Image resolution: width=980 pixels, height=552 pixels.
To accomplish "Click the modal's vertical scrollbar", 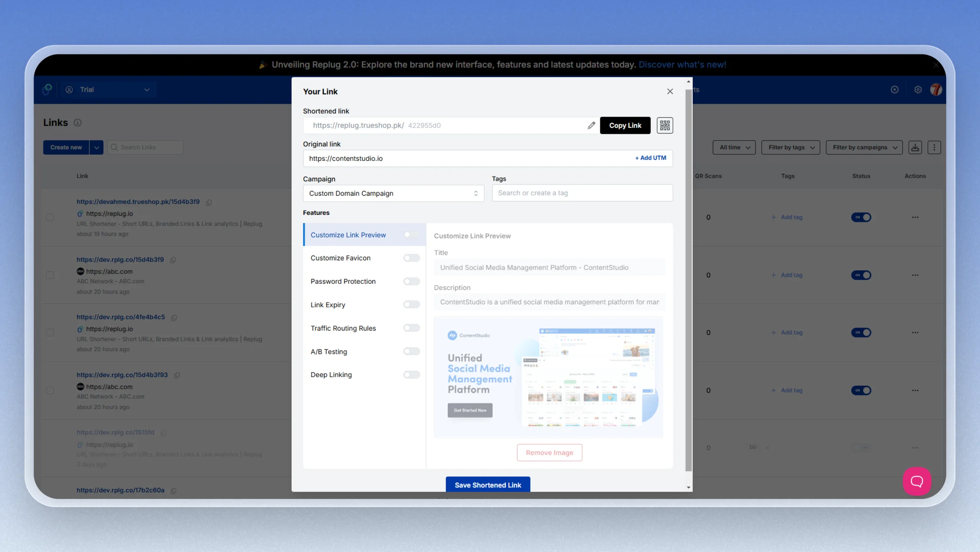I will pos(688,280).
